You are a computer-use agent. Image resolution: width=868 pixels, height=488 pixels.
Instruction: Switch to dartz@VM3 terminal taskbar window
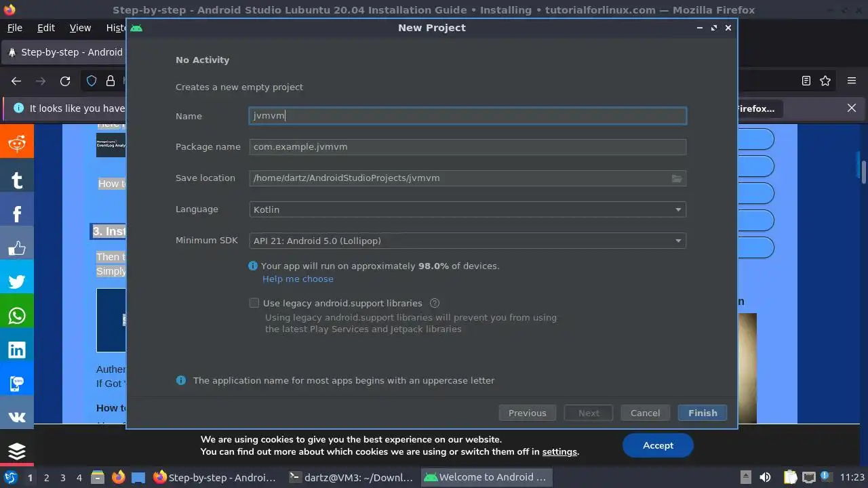351,477
